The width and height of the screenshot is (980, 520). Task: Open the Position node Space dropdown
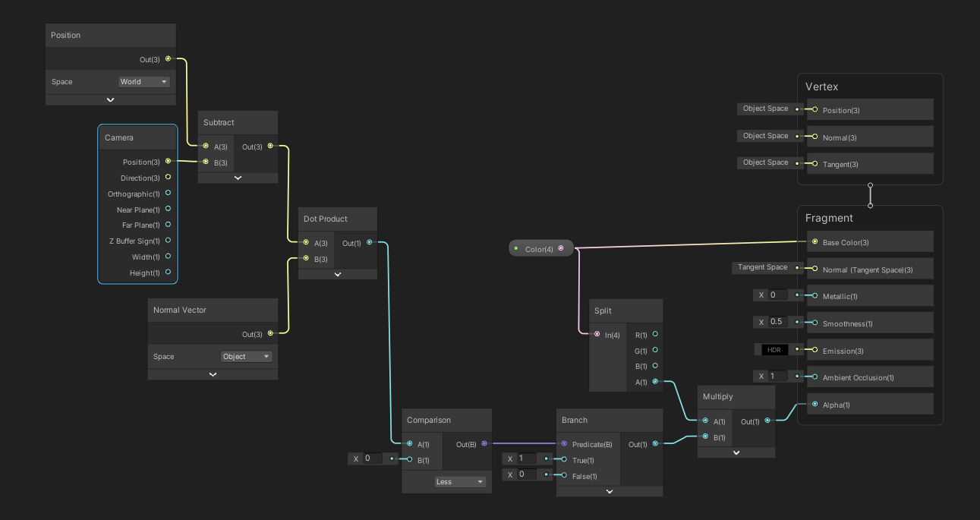144,82
